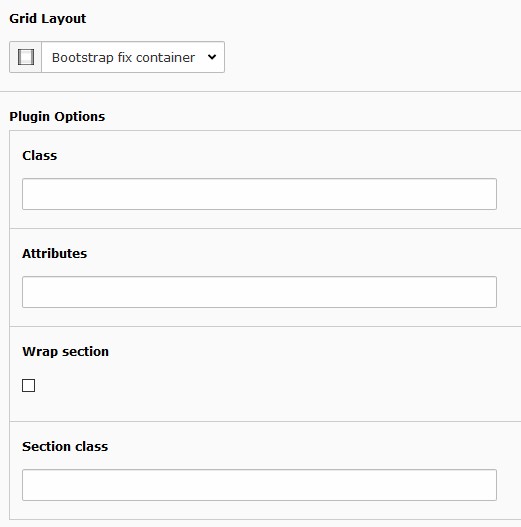This screenshot has width=521, height=527.
Task: Click the separator above Section class
Action: (x=266, y=421)
